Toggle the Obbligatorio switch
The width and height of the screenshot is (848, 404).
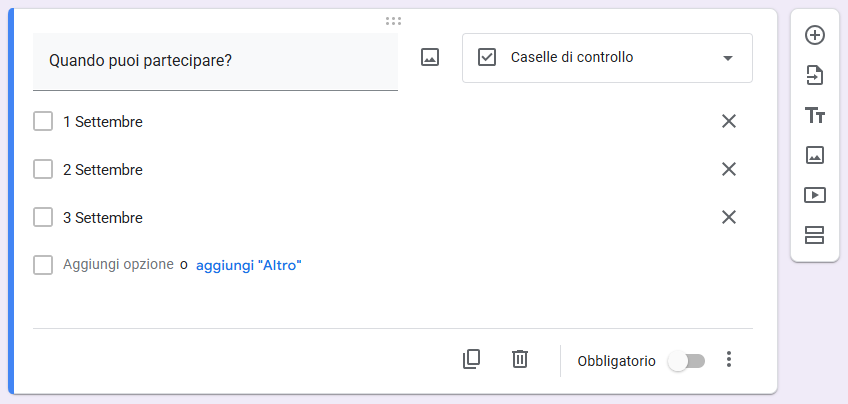click(x=687, y=361)
